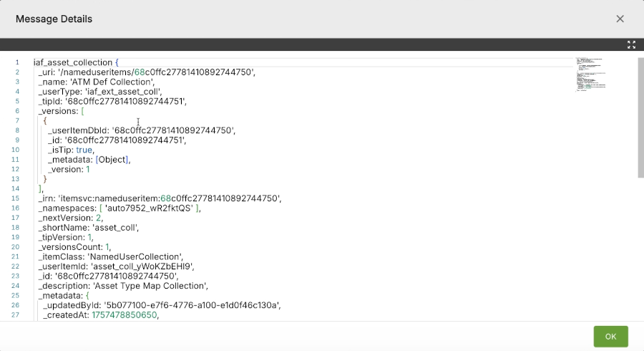Click the _isTip true value

[x=84, y=150]
